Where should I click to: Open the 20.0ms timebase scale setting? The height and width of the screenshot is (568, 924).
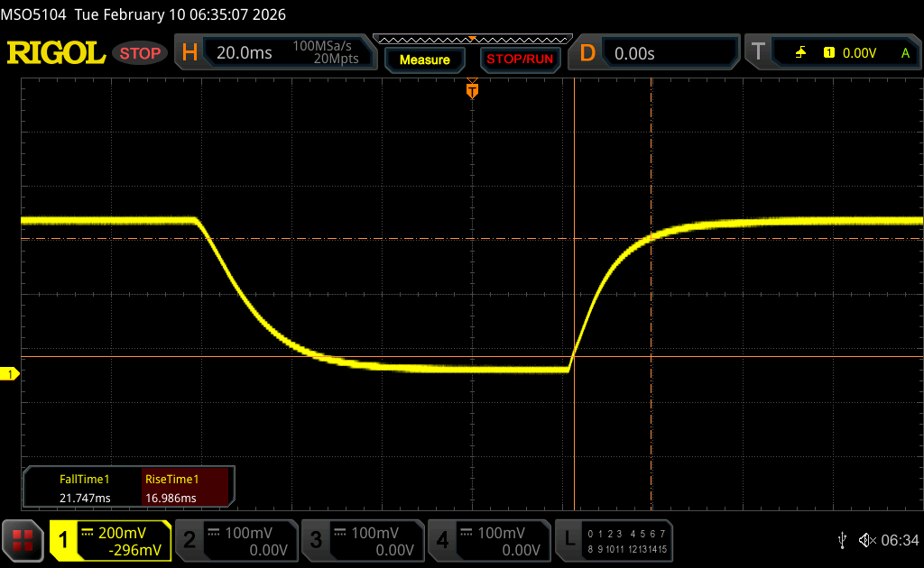point(245,53)
